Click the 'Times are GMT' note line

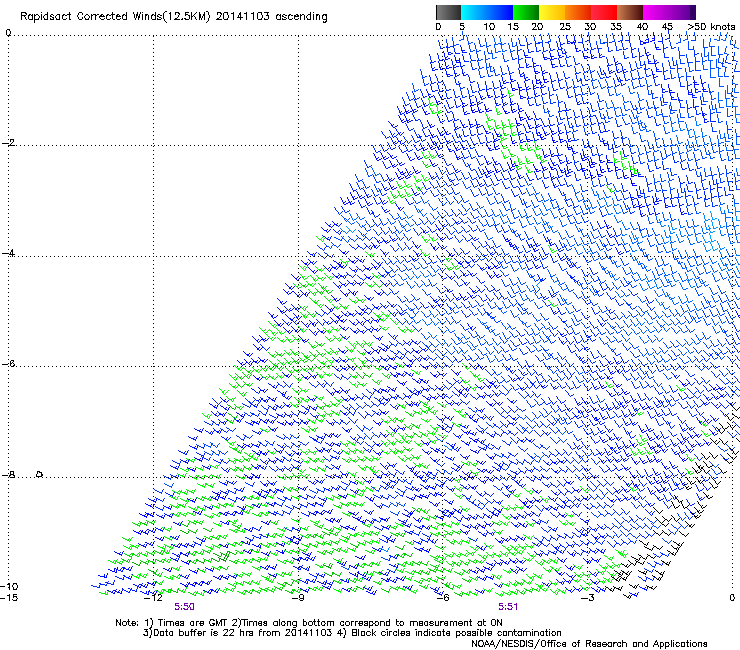(x=309, y=623)
